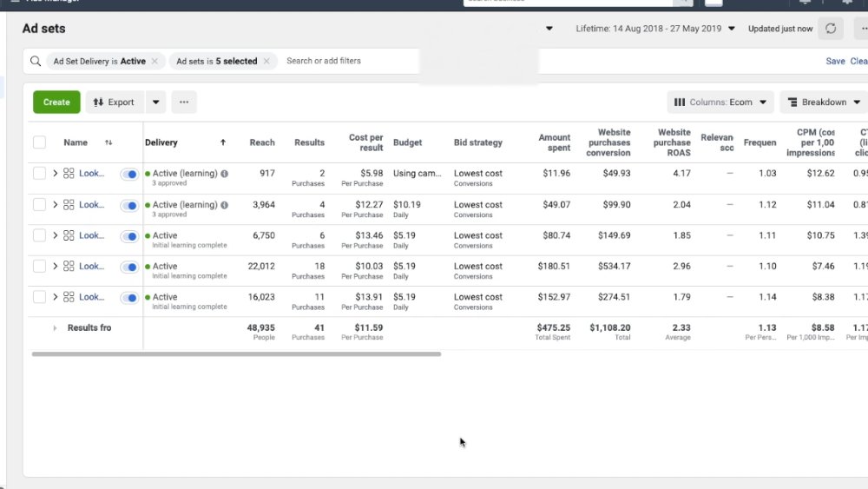Open the Export dropdown arrow
Screen dimensions: 868x489
[x=155, y=102]
